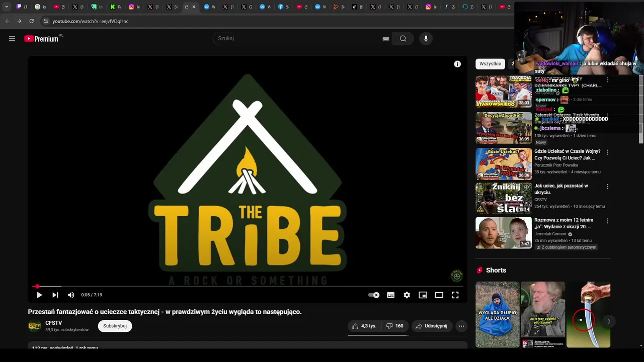Enter fullscreen mode
The image size is (644, 362).
coord(455,295)
